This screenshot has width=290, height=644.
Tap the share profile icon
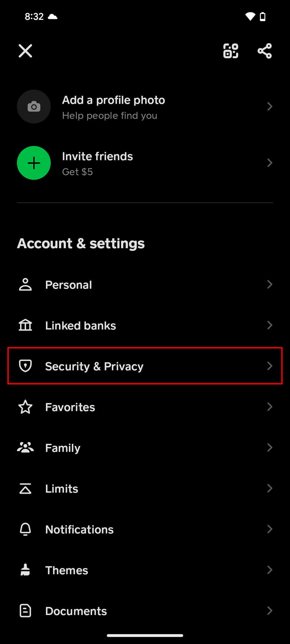click(x=264, y=51)
